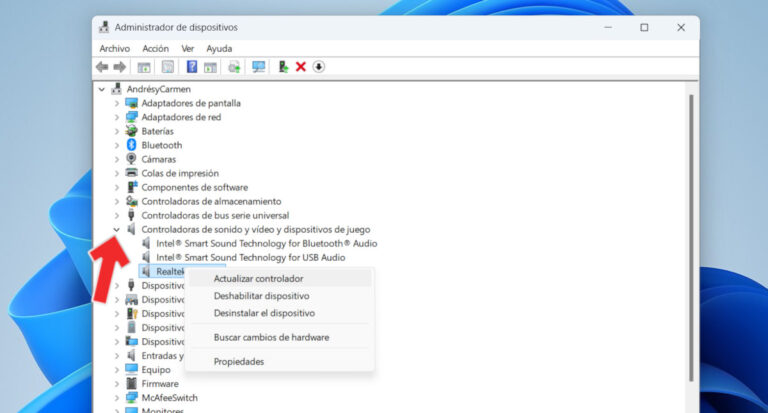Open the Acción menu
768x413 pixels.
[x=155, y=48]
